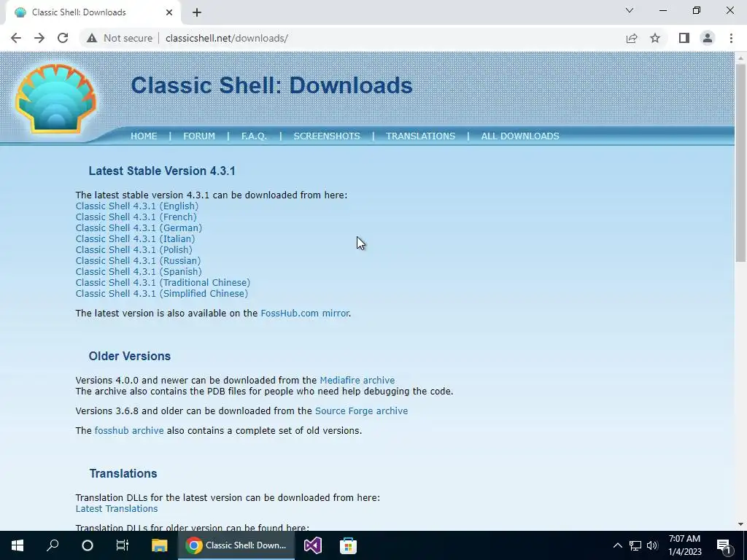Click the browser forward arrow
This screenshot has height=560, width=747.
(39, 38)
